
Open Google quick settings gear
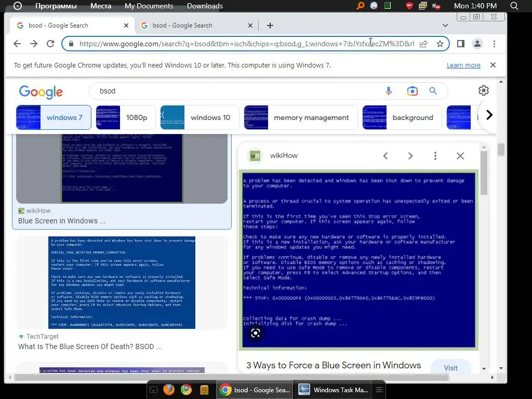click(484, 90)
